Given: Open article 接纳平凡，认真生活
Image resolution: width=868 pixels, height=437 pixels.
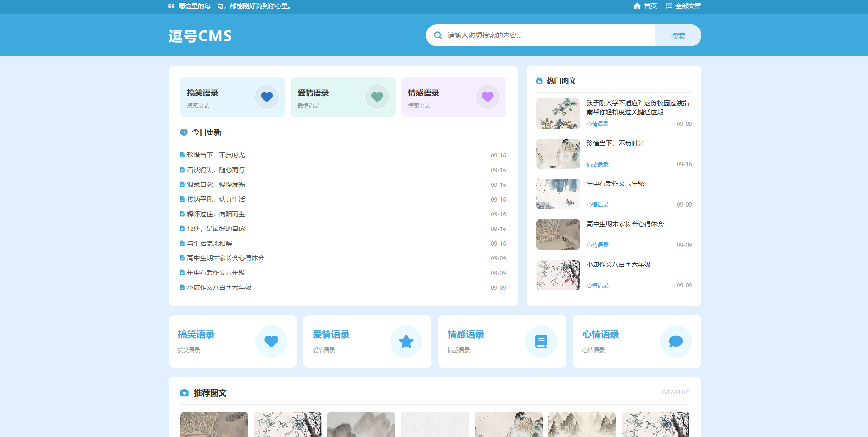Looking at the screenshot, I should coord(216,199).
